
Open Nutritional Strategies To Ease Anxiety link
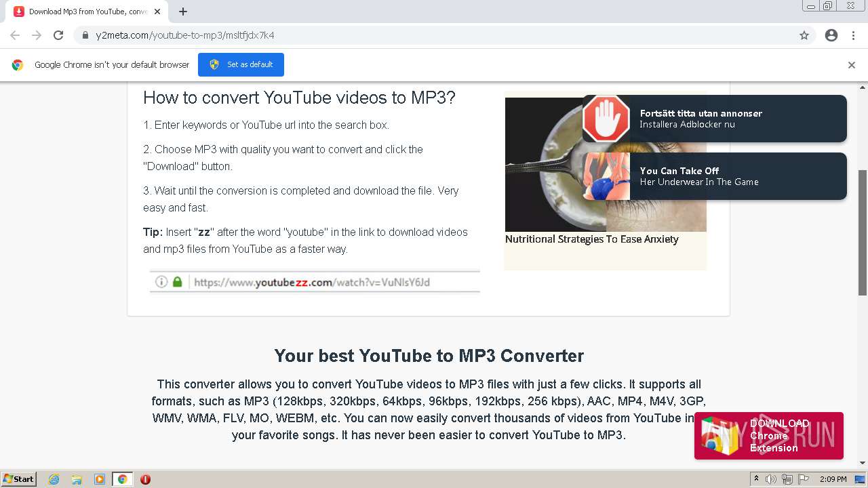pyautogui.click(x=591, y=239)
